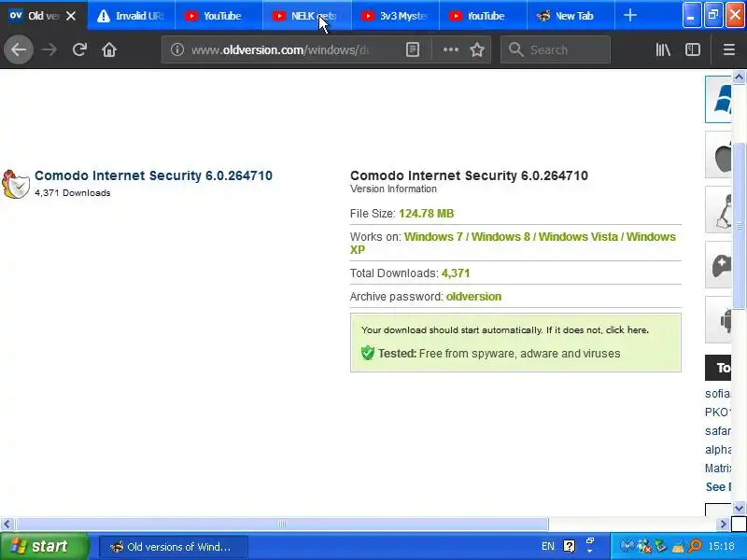
Task: Click the See more sidebar link
Action: click(718, 487)
